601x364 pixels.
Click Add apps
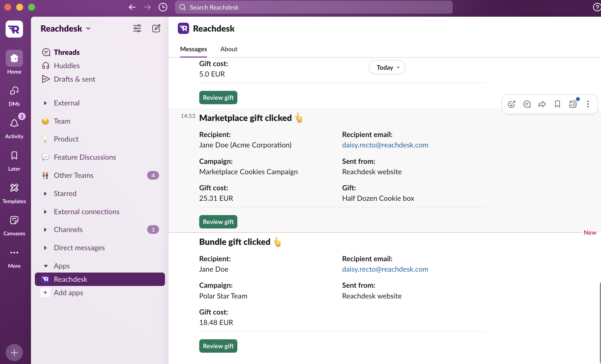(100, 293)
